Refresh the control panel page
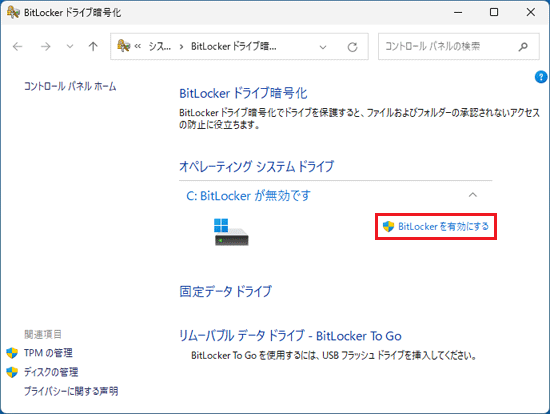 point(352,47)
